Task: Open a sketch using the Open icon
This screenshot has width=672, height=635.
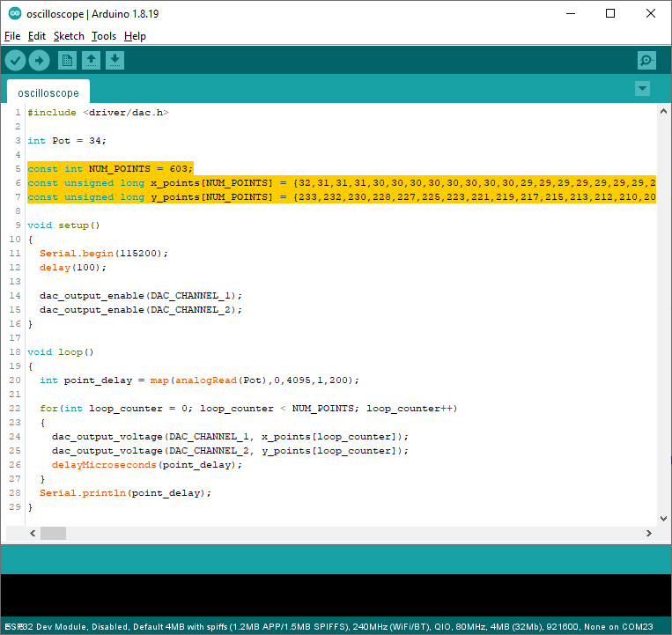Action: tap(91, 61)
